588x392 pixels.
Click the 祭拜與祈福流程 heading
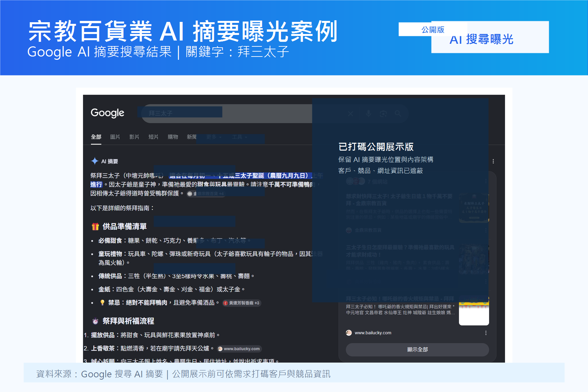click(x=128, y=321)
